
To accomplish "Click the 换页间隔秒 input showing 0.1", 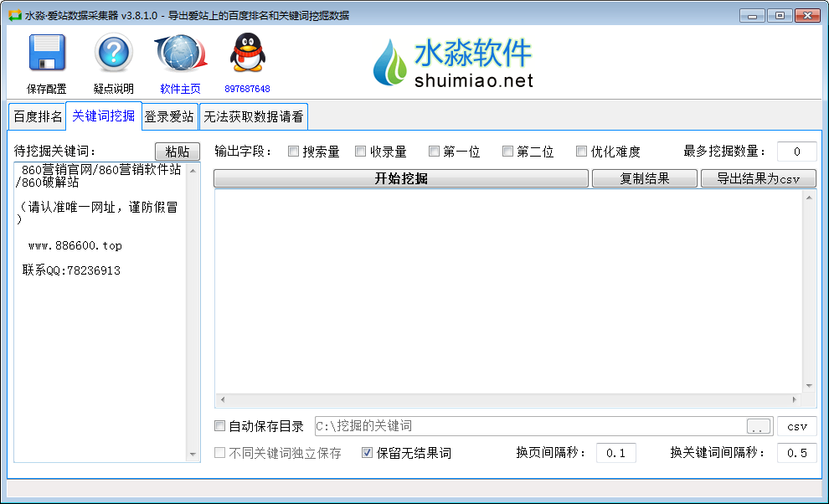I will point(616,453).
